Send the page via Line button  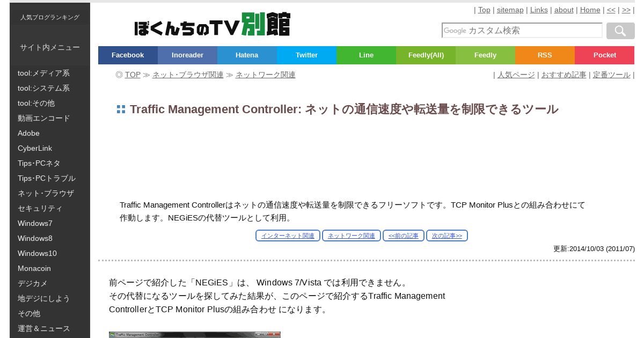pyautogui.click(x=366, y=55)
